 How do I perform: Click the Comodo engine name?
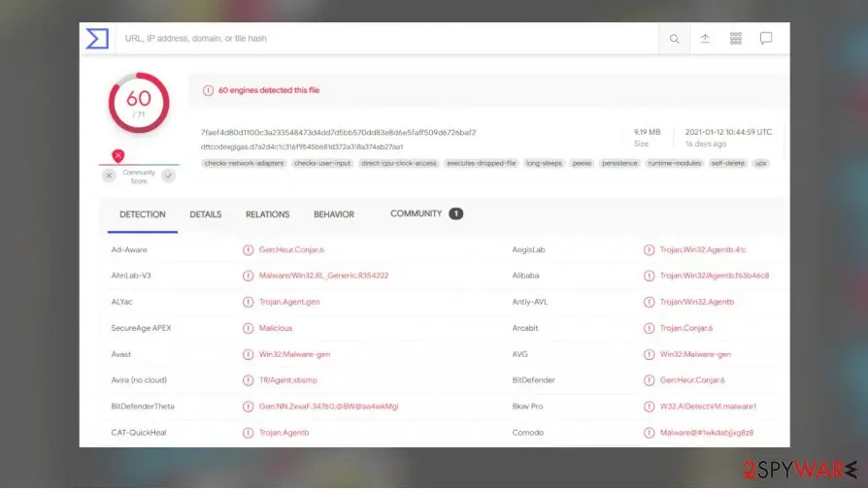tap(527, 433)
